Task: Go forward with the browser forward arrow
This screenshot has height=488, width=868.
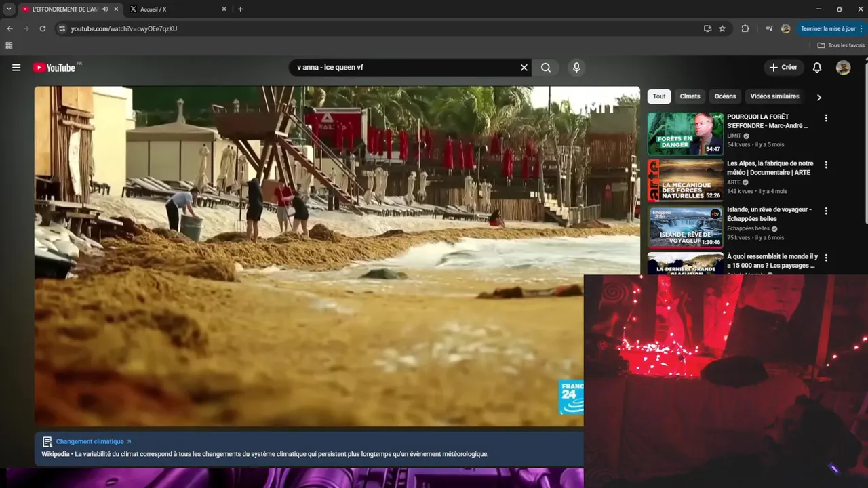Action: point(26,28)
